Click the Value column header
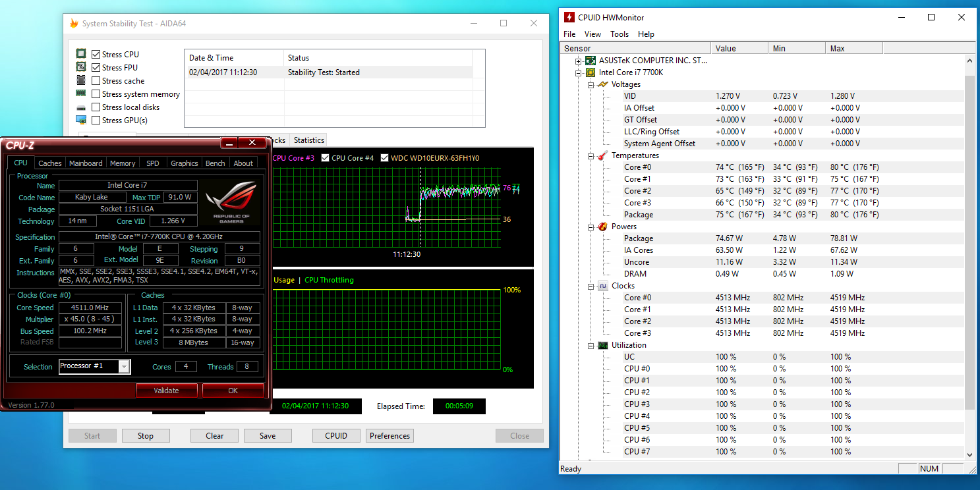The height and width of the screenshot is (490, 980). [739, 48]
